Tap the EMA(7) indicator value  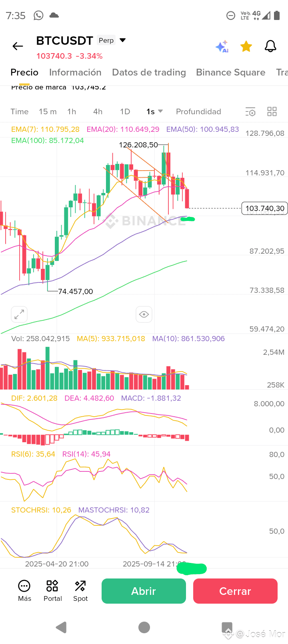click(45, 129)
